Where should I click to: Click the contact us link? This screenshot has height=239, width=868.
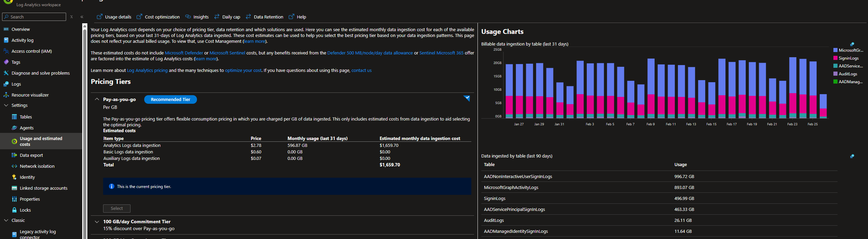(x=361, y=71)
